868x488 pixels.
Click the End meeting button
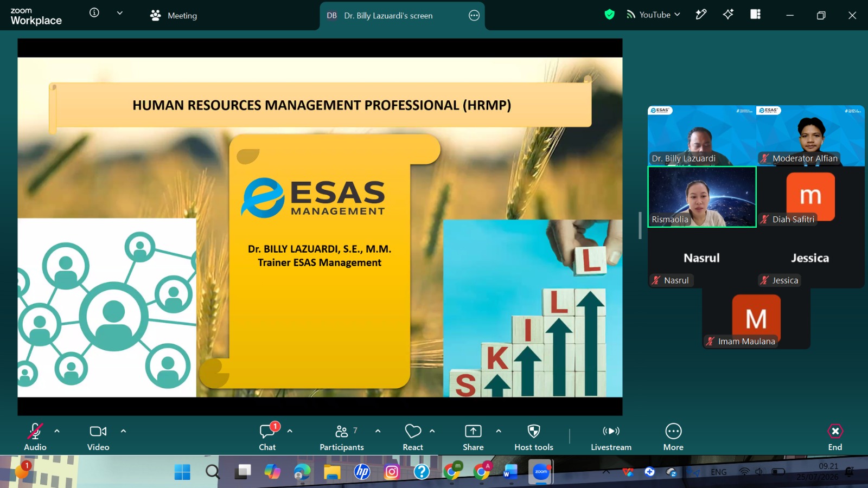coord(835,436)
